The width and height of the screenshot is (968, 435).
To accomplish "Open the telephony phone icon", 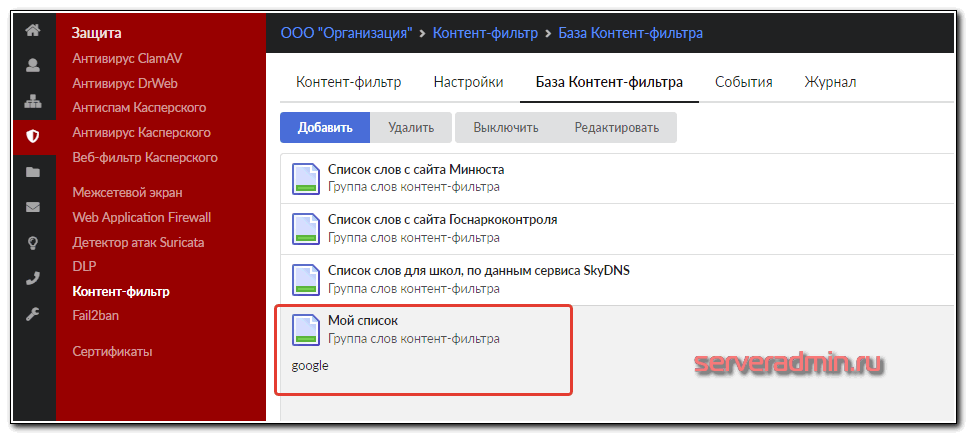I will (33, 278).
